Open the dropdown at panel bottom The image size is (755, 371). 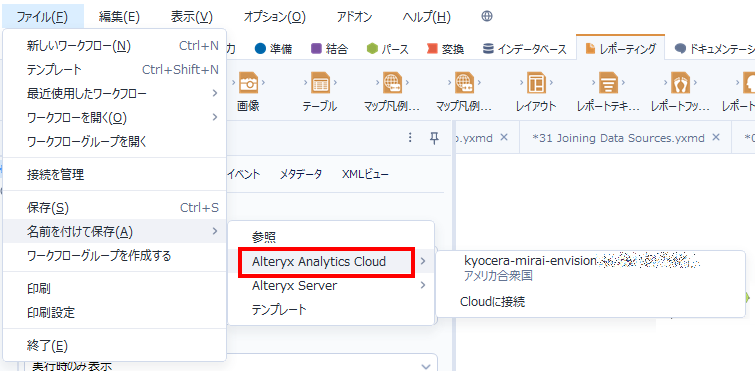[x=426, y=366]
